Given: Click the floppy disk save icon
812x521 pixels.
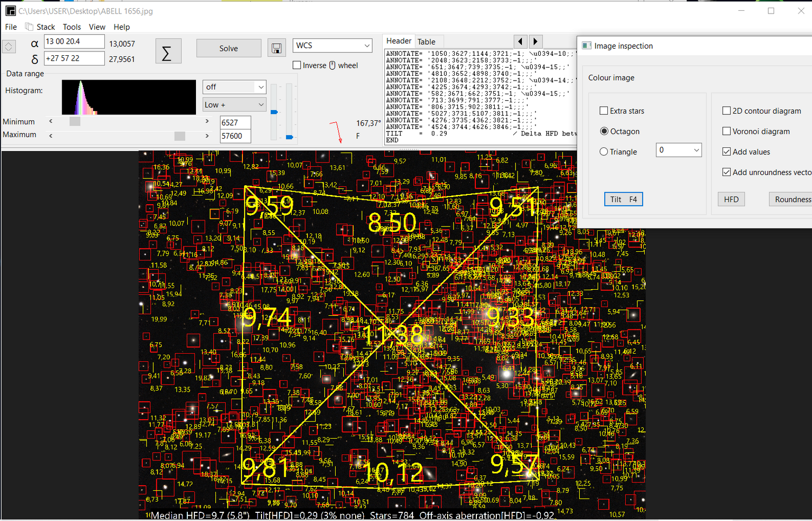Looking at the screenshot, I should pos(276,49).
